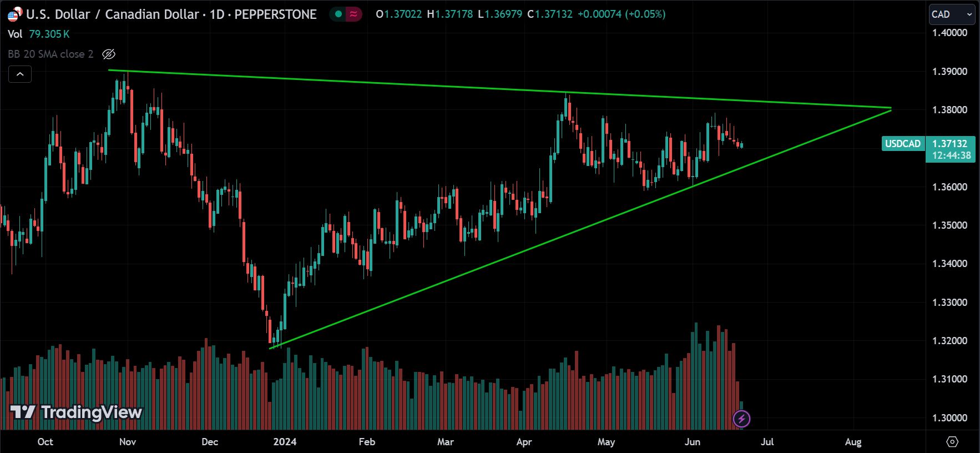Click the USDCAD price label tag
980x453 pixels.
[902, 144]
